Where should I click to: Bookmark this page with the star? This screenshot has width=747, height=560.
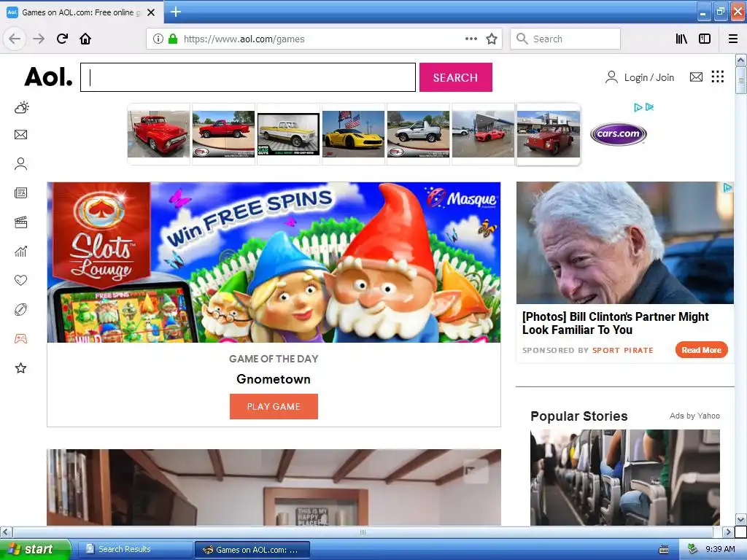[x=492, y=39]
